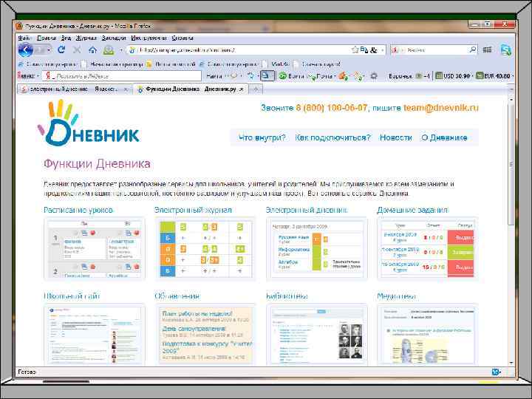This screenshot has height=399, width=532.
Task: Open the 'Как подключиться?' link
Action: point(332,137)
